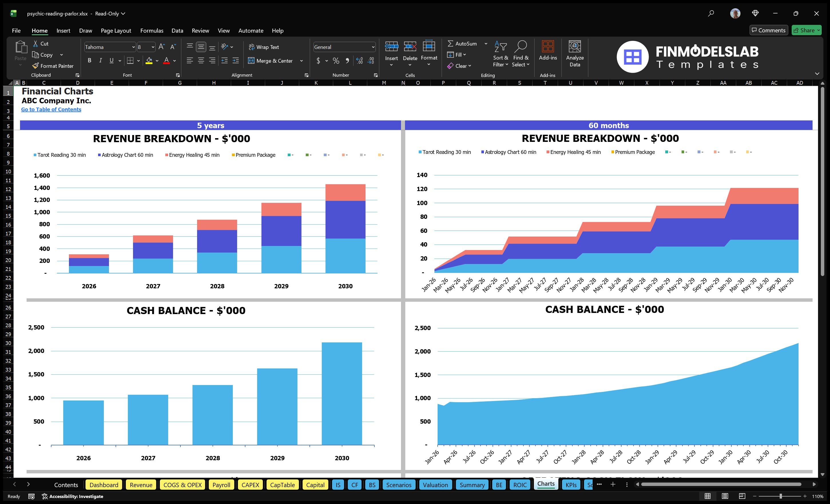This screenshot has width=830, height=504.
Task: Click the Share button
Action: 806,30
